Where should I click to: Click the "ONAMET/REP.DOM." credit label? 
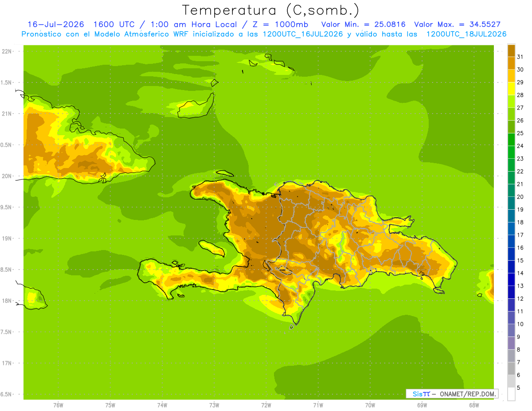pos(469,394)
